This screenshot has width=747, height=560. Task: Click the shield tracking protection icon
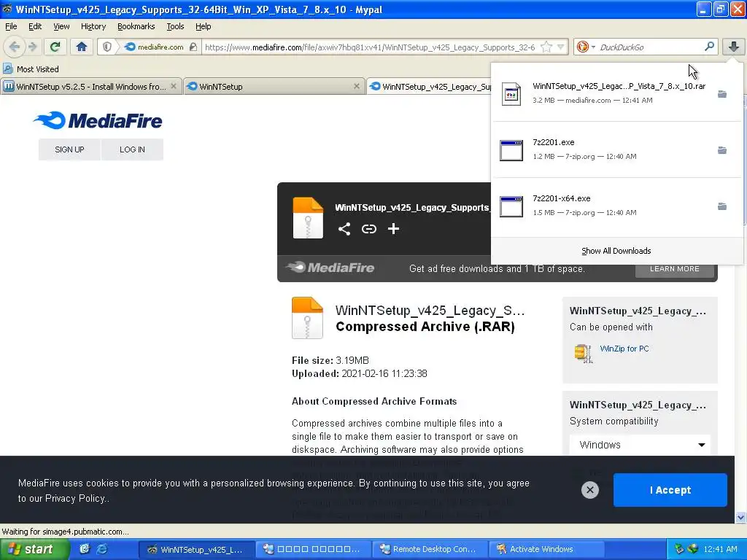point(107,47)
